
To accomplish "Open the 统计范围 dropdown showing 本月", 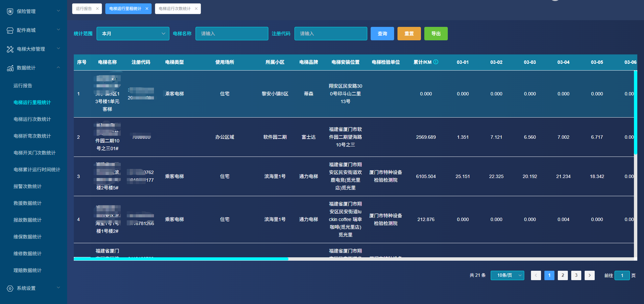I will click(133, 34).
